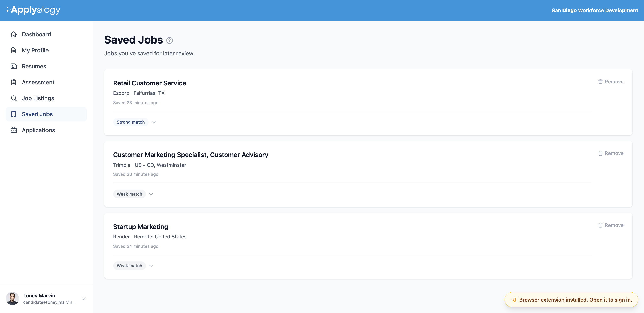Open the Dashboard page
This screenshot has width=644, height=313.
[46, 34]
